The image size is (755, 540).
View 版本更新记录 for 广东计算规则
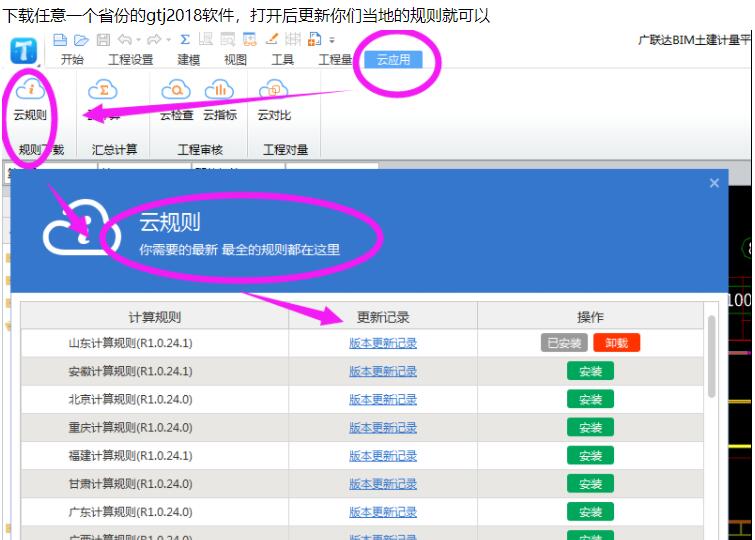(383, 512)
